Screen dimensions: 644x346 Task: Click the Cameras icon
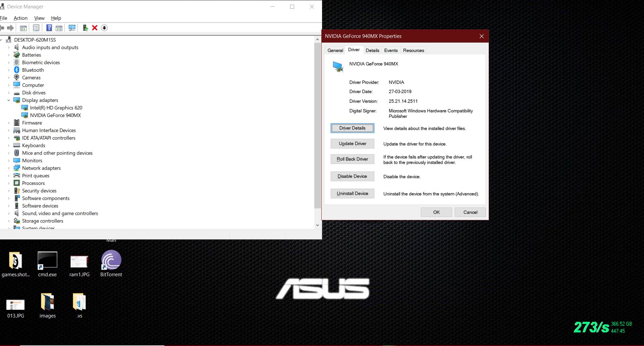click(17, 77)
